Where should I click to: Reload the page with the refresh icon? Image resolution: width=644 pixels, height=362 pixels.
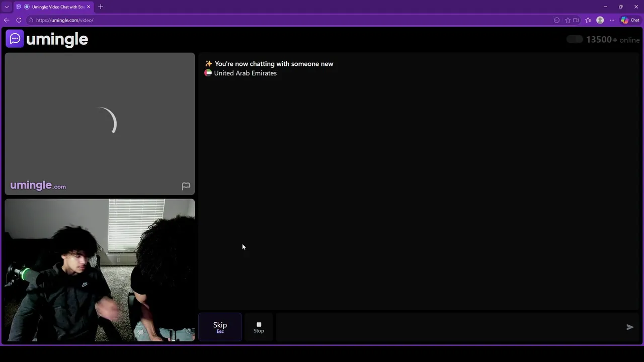19,20
